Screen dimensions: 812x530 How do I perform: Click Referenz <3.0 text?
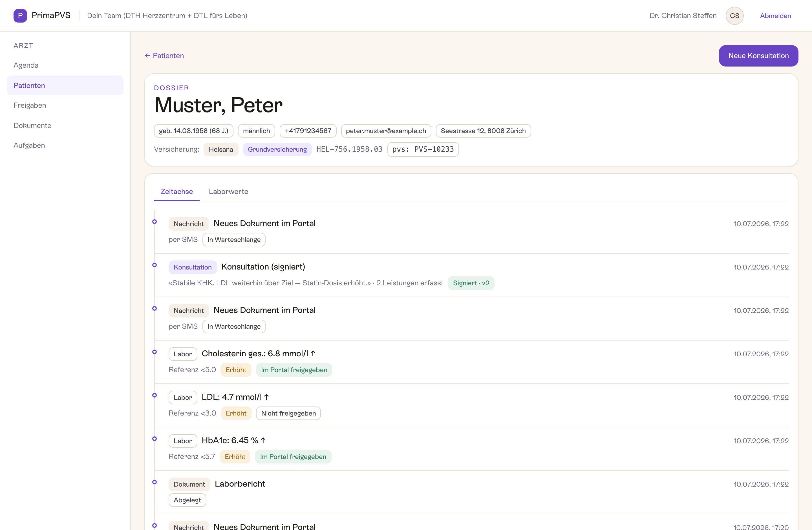point(192,413)
